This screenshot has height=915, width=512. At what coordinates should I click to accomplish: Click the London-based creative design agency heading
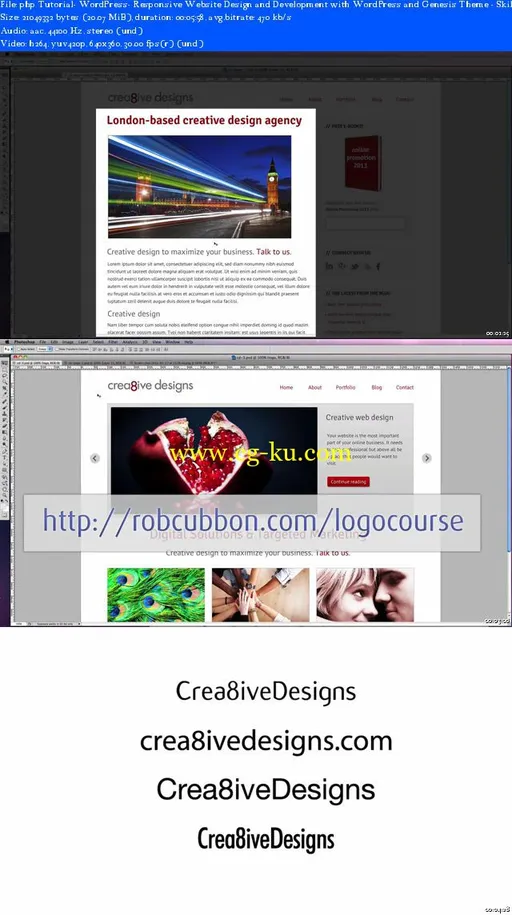pos(204,120)
